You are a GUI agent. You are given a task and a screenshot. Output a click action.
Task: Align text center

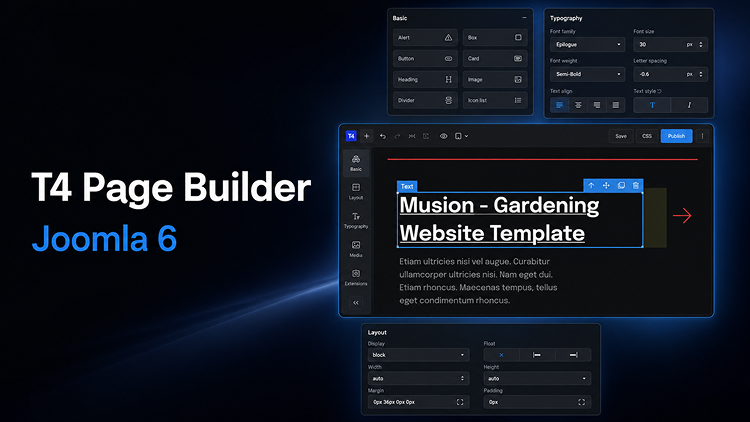(x=578, y=105)
